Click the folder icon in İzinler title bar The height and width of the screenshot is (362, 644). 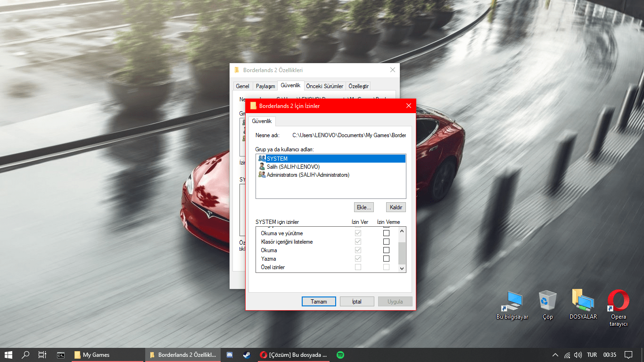point(253,106)
